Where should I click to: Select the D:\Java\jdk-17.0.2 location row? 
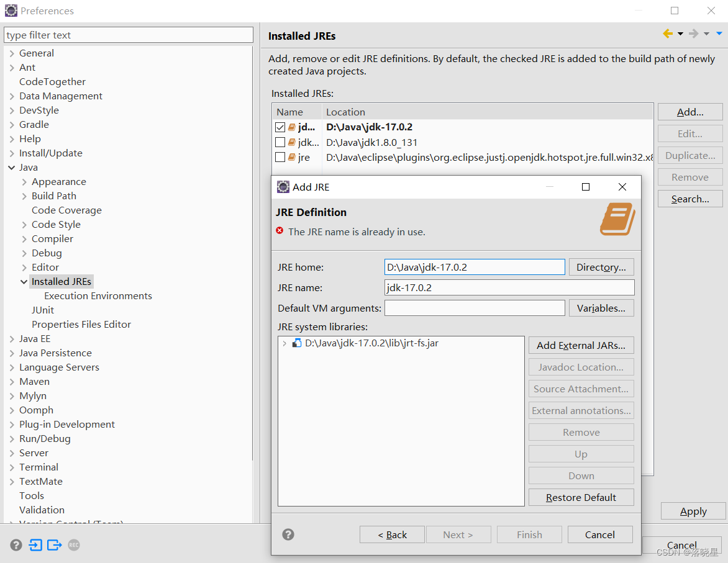[x=369, y=127]
